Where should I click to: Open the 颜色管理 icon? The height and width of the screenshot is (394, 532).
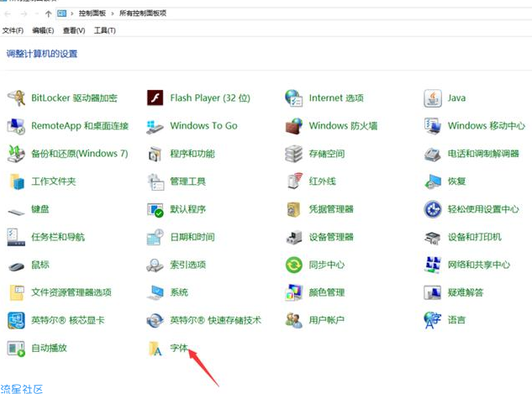click(x=294, y=292)
